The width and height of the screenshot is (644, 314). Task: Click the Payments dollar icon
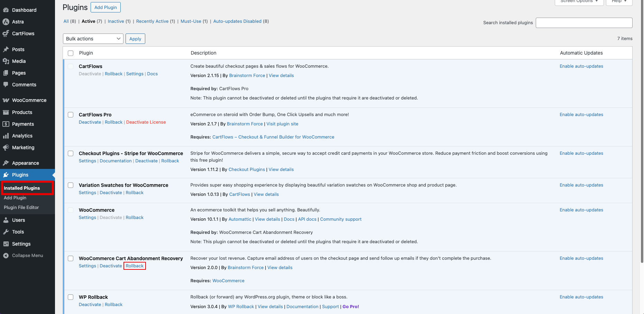6,124
